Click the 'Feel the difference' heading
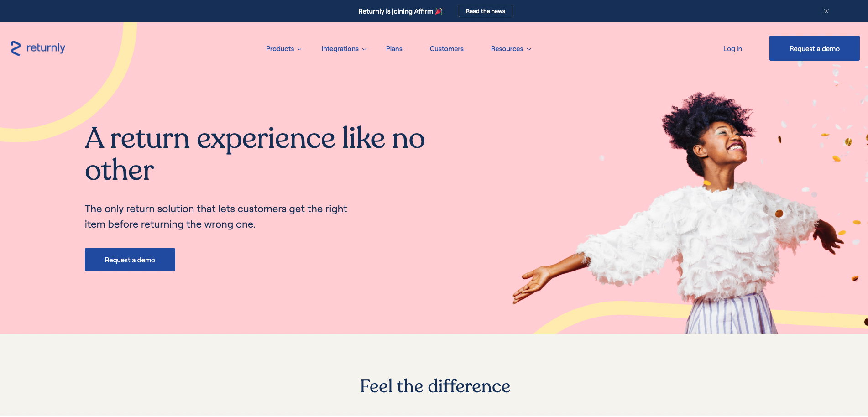The image size is (868, 417). pyautogui.click(x=435, y=386)
